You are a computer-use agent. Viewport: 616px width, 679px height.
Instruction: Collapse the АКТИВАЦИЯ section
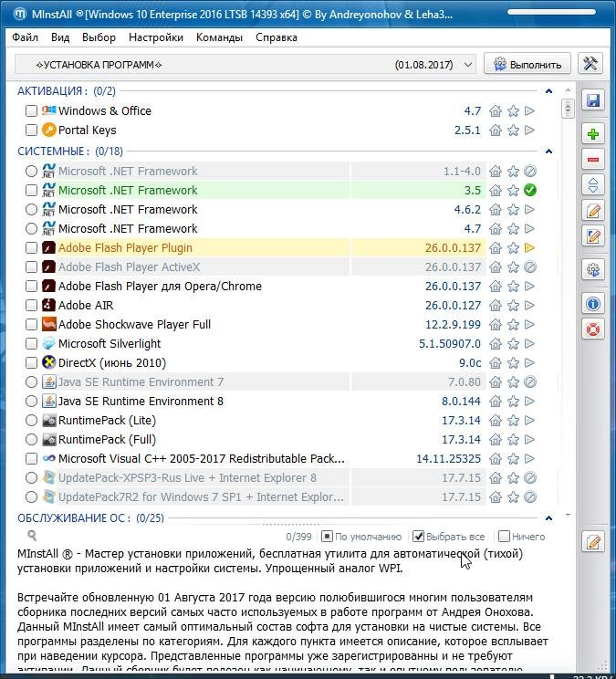point(548,91)
